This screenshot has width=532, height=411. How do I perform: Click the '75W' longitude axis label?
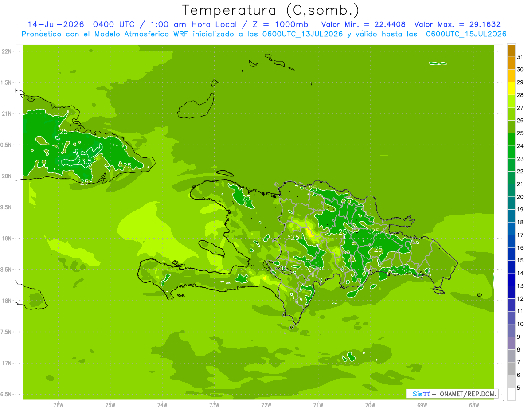(x=110, y=405)
